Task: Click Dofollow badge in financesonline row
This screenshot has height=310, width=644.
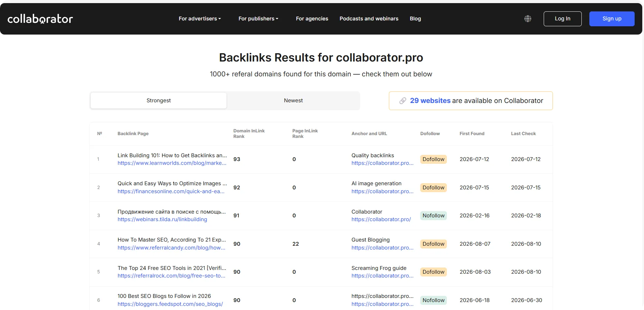Action: [433, 188]
